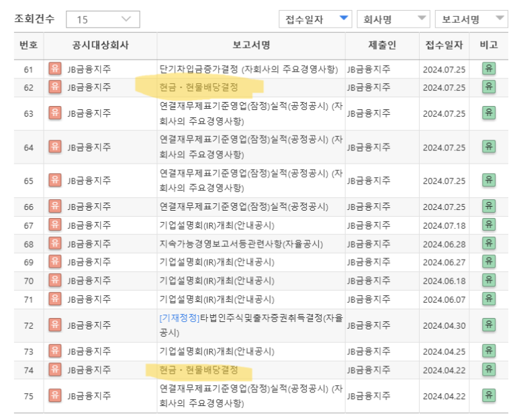Open 연결재무제표기준영업(잠정)실적 report in row 63

[x=251, y=113]
